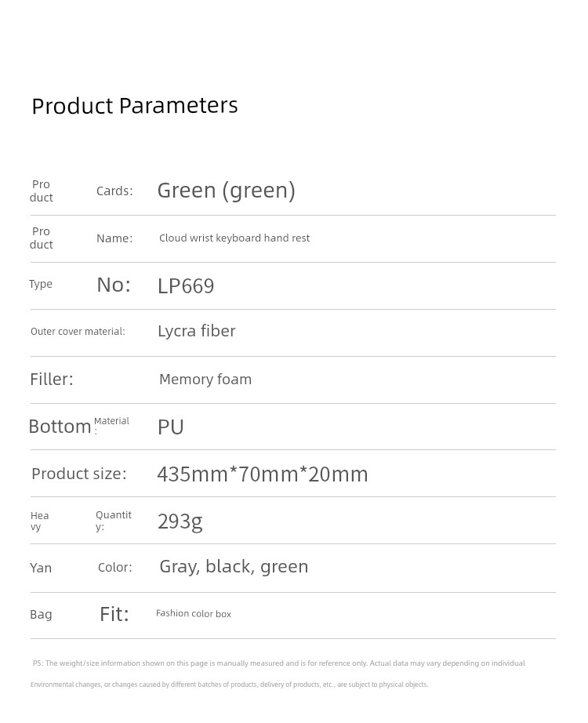Screen dimensions: 588x723
Task: Select the Green (green) brand value
Action: pyautogui.click(x=226, y=191)
